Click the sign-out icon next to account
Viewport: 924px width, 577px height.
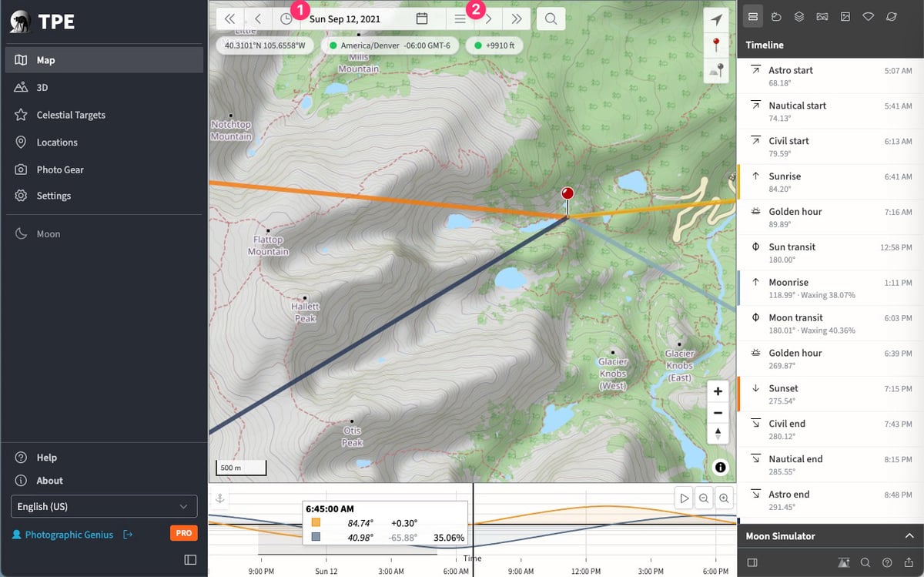[128, 535]
